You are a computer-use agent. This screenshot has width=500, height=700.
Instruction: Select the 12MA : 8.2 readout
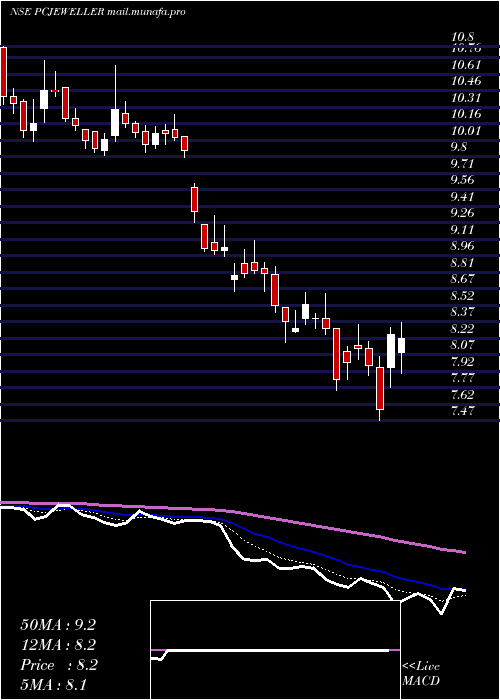click(x=58, y=645)
